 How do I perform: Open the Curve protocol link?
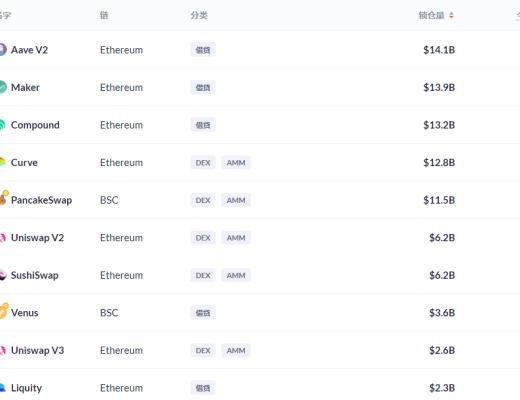pos(24,162)
